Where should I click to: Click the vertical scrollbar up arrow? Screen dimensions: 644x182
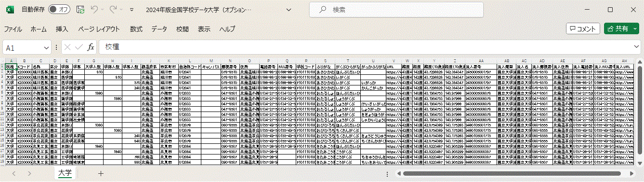tap(640, 62)
